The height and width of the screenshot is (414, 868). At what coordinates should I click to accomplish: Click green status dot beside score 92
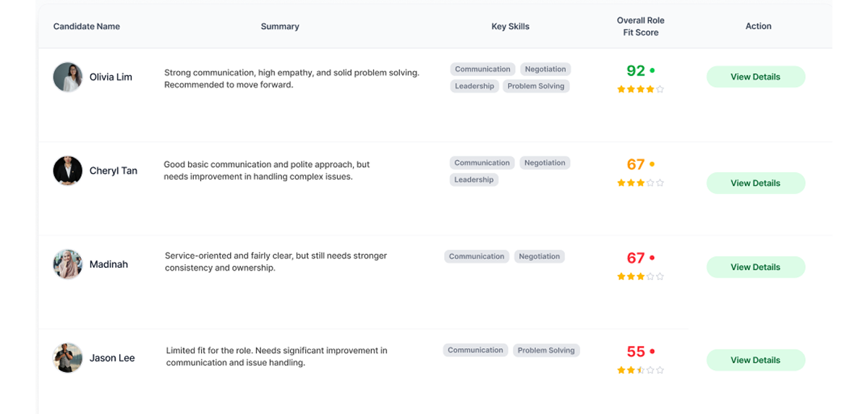[x=652, y=70]
